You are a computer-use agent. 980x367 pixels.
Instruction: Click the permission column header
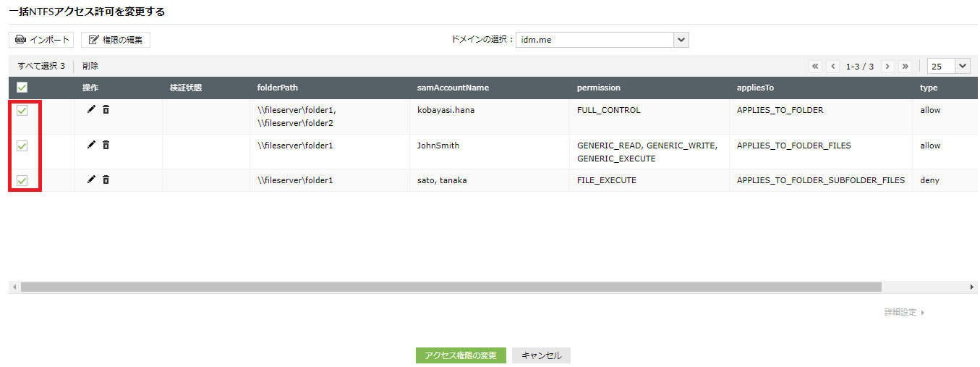click(599, 88)
